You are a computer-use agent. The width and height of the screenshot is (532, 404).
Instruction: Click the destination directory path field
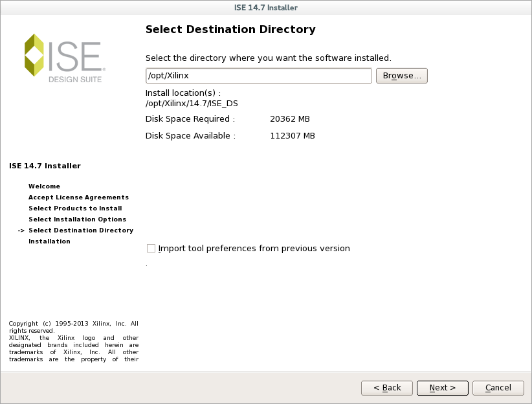click(x=258, y=76)
